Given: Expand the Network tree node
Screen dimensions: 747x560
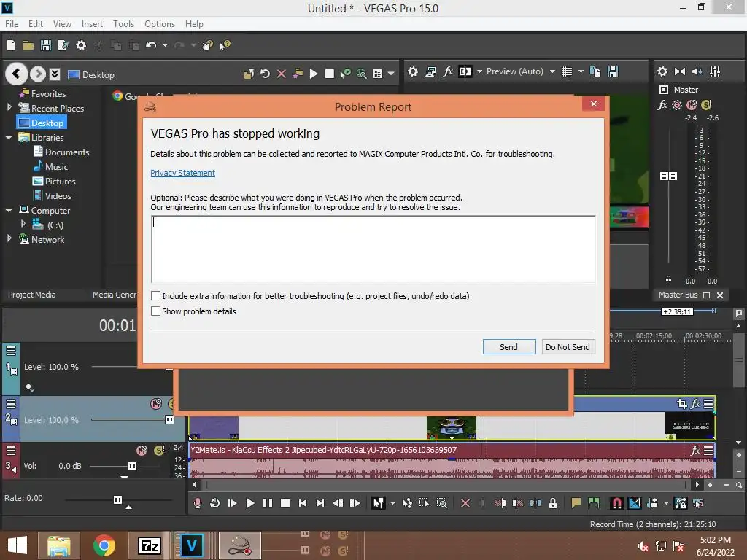Looking at the screenshot, I should (9, 238).
